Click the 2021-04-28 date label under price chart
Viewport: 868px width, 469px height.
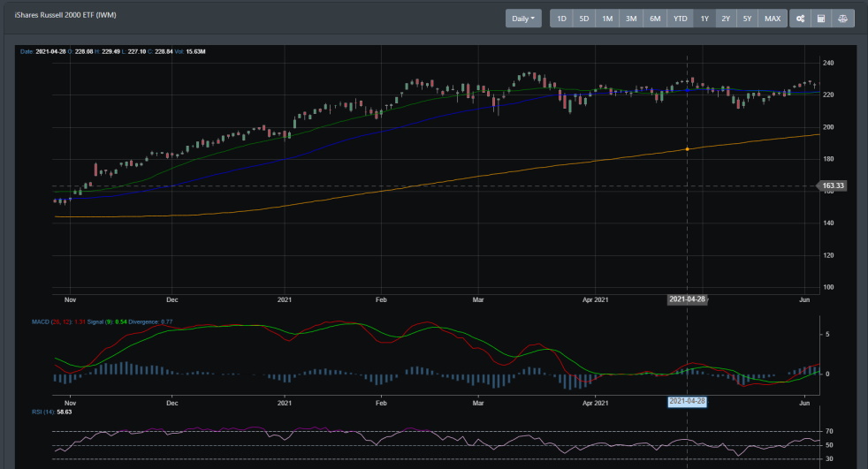[x=687, y=299]
